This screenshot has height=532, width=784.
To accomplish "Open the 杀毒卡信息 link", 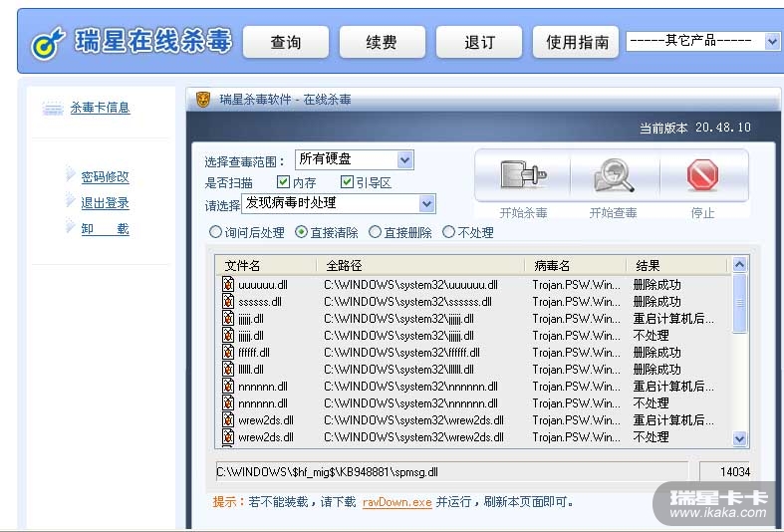I will pyautogui.click(x=100, y=108).
